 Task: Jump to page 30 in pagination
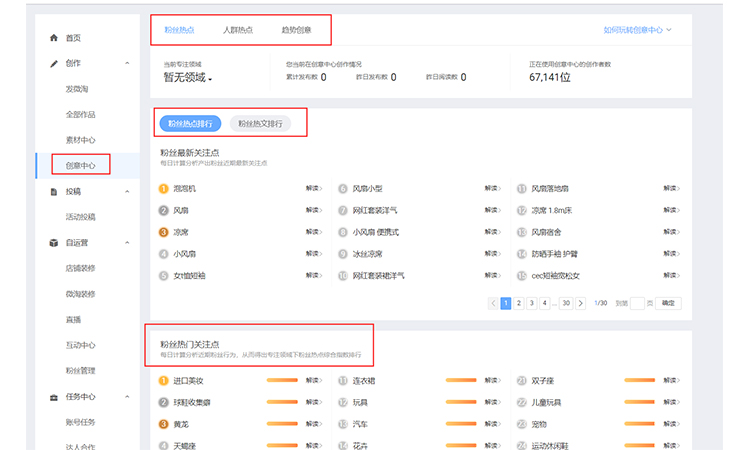566,303
